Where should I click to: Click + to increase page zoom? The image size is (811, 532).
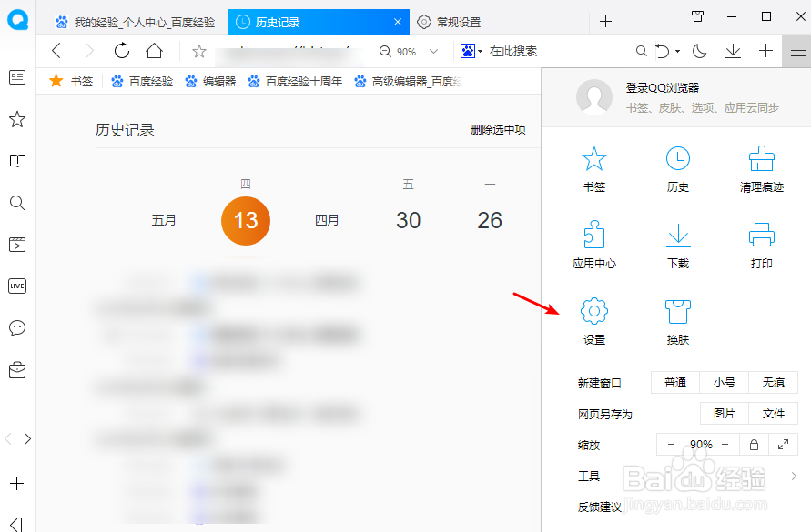click(x=724, y=445)
